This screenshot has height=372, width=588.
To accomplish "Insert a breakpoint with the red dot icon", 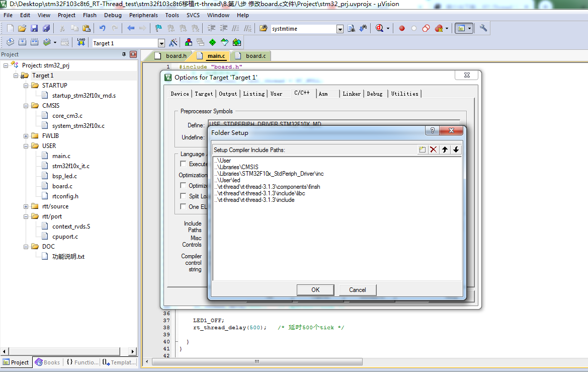I will pyautogui.click(x=401, y=28).
